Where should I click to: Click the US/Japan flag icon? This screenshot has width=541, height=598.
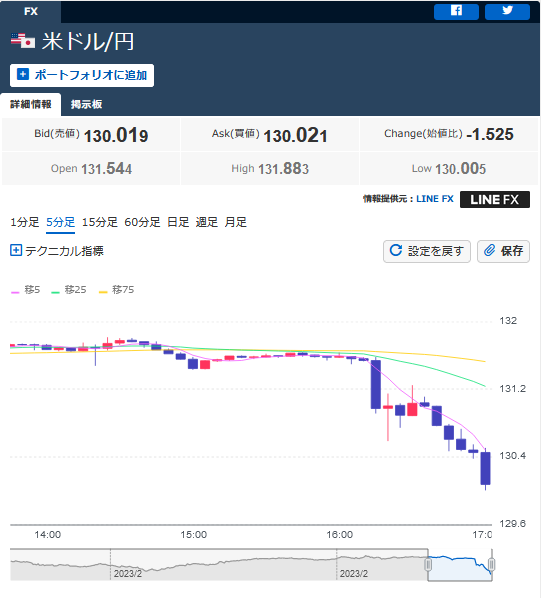click(23, 41)
